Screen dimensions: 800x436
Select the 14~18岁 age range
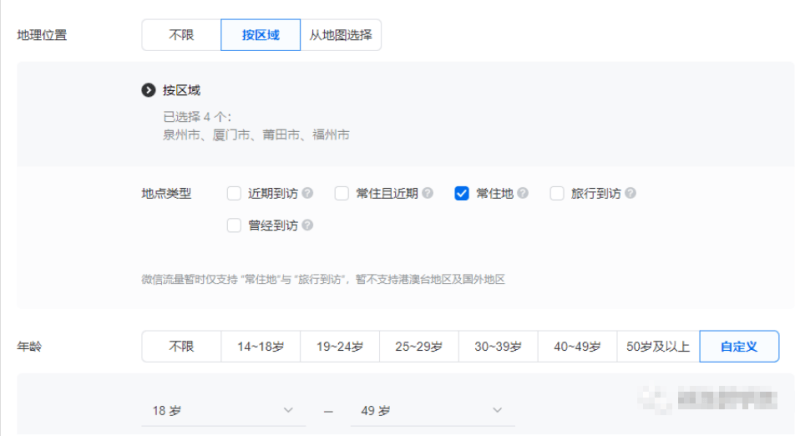(261, 346)
